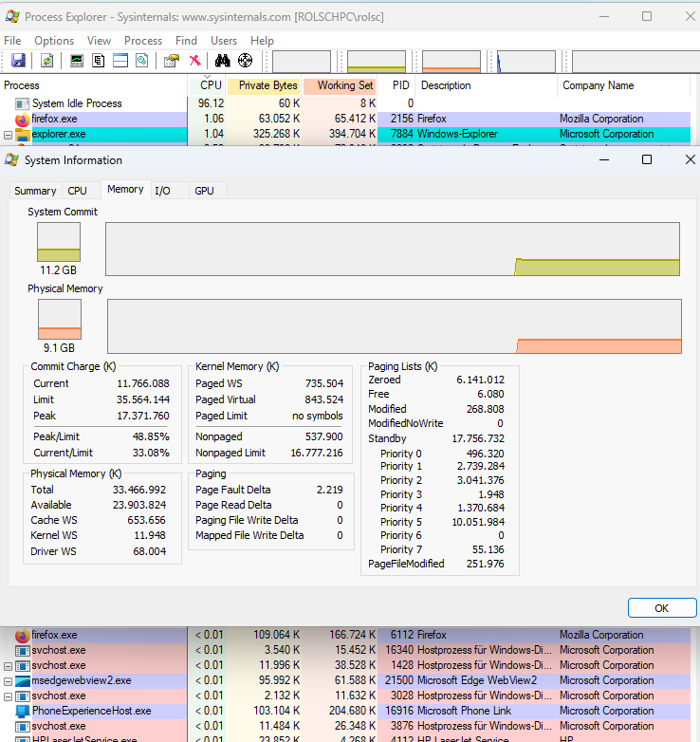Open the Help menu

click(262, 41)
